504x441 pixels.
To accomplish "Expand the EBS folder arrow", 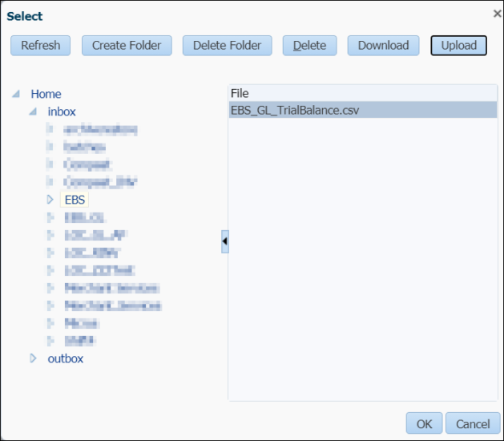I will pyautogui.click(x=50, y=200).
